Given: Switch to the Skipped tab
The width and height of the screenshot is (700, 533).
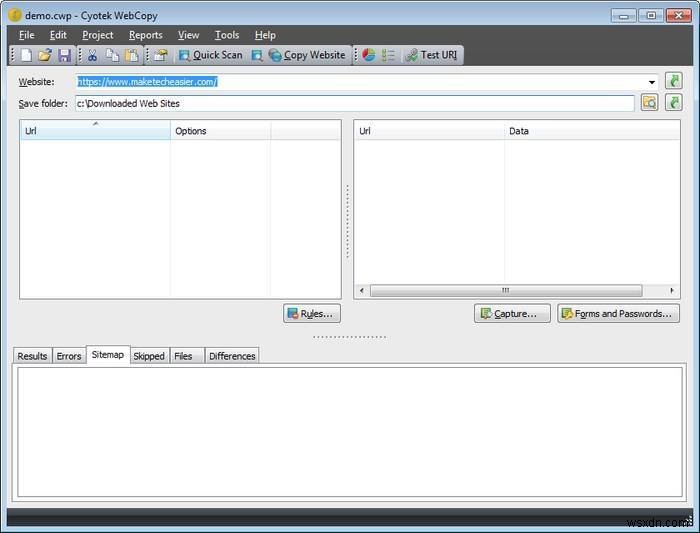Looking at the screenshot, I should pyautogui.click(x=149, y=356).
